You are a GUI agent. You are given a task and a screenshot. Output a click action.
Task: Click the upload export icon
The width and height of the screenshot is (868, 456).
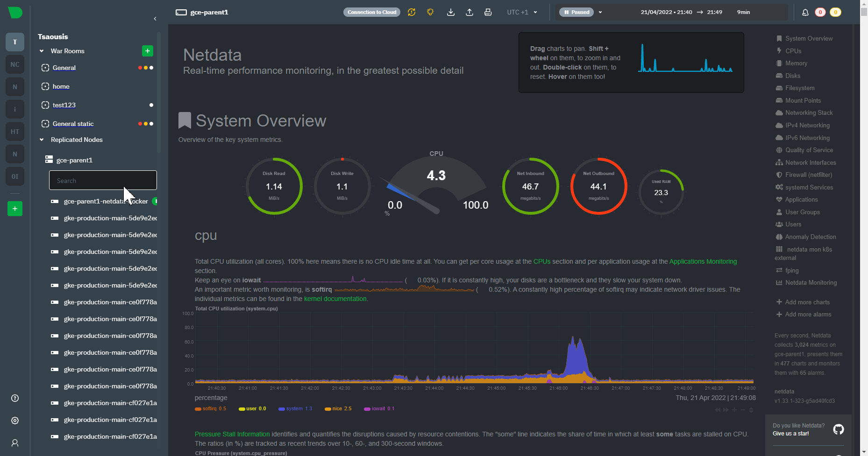click(470, 12)
